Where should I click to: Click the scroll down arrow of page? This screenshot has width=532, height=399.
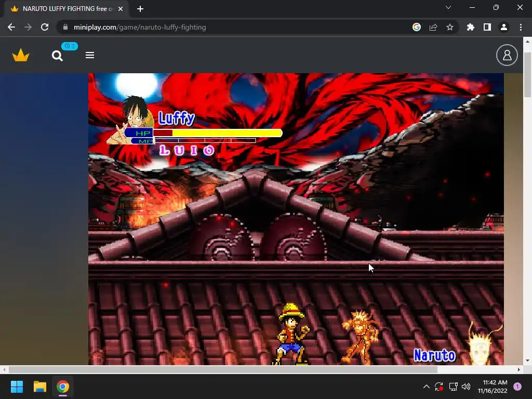click(527, 361)
